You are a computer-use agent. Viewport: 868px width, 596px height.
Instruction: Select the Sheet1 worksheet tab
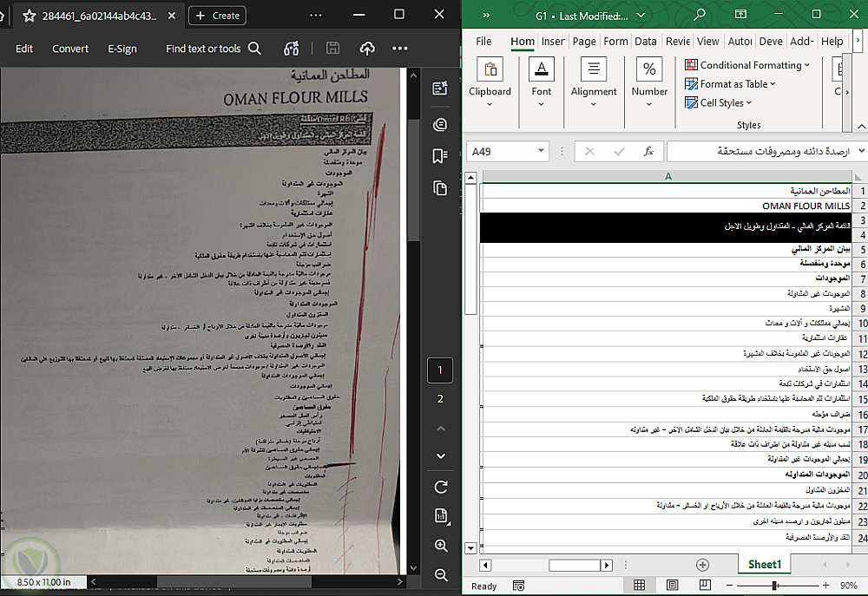765,565
